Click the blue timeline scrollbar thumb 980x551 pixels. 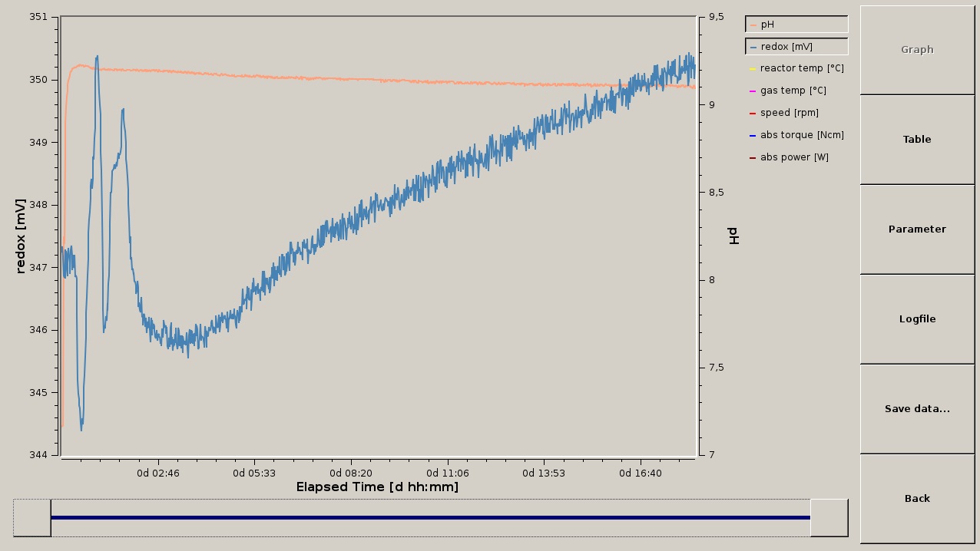[x=430, y=517]
